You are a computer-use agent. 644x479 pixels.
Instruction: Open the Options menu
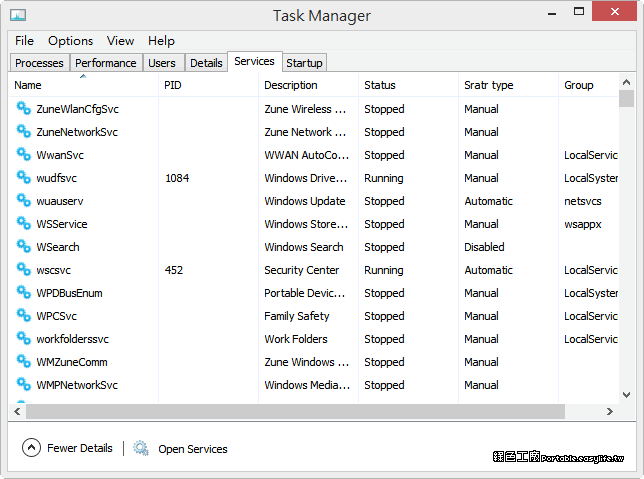pyautogui.click(x=70, y=41)
